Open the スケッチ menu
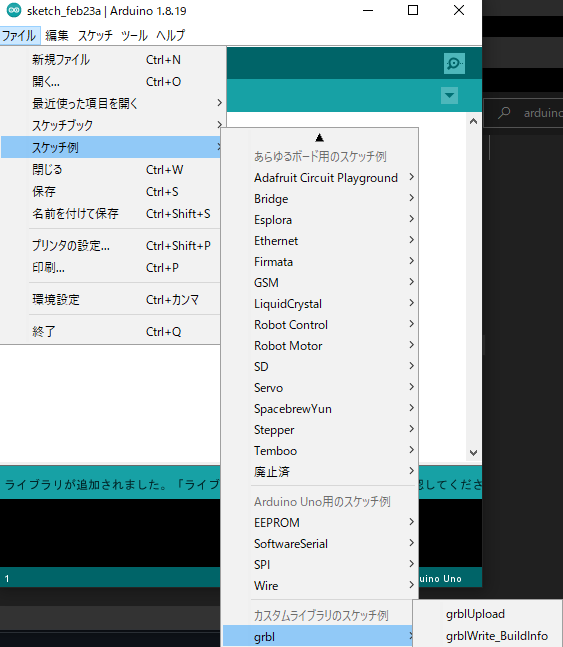 point(95,35)
